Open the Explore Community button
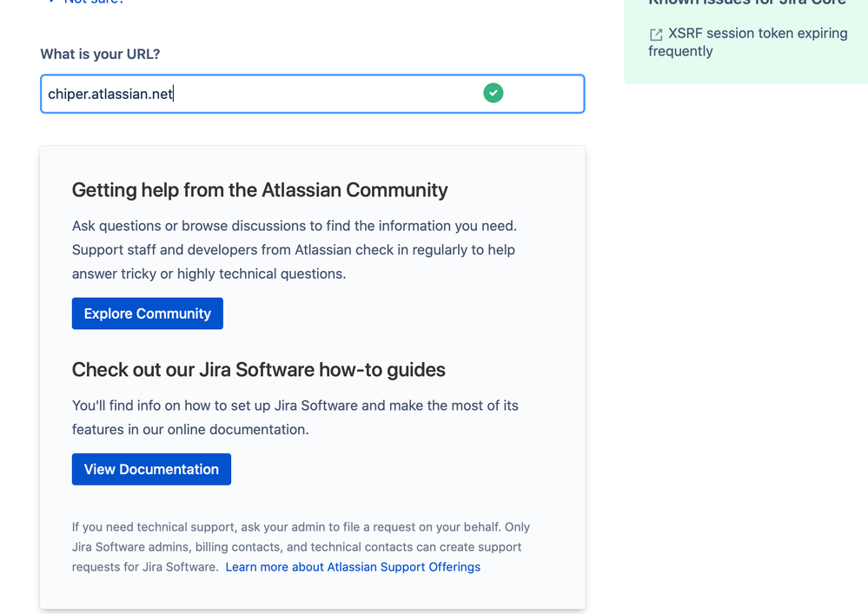 pos(147,314)
